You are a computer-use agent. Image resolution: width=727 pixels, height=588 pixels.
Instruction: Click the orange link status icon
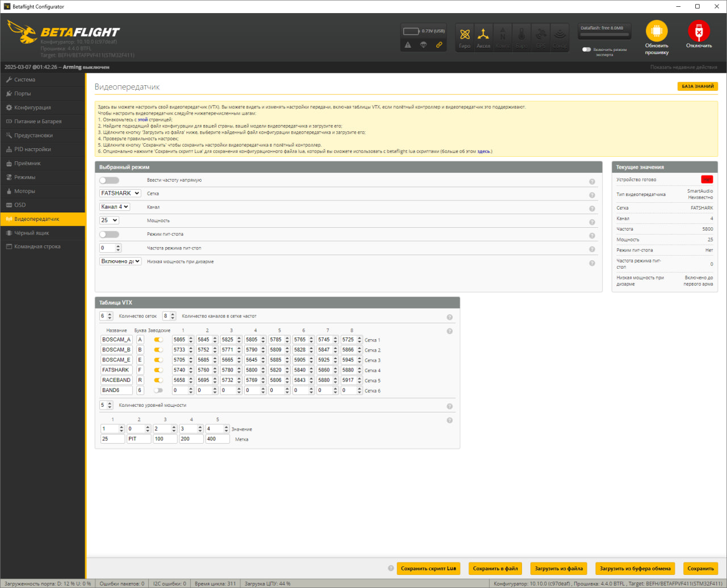pyautogui.click(x=439, y=45)
